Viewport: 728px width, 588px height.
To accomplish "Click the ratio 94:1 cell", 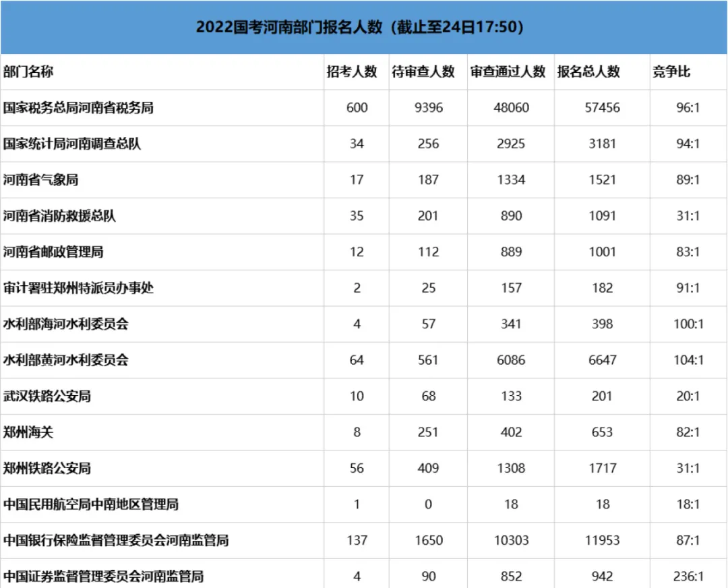I will coord(688,144).
